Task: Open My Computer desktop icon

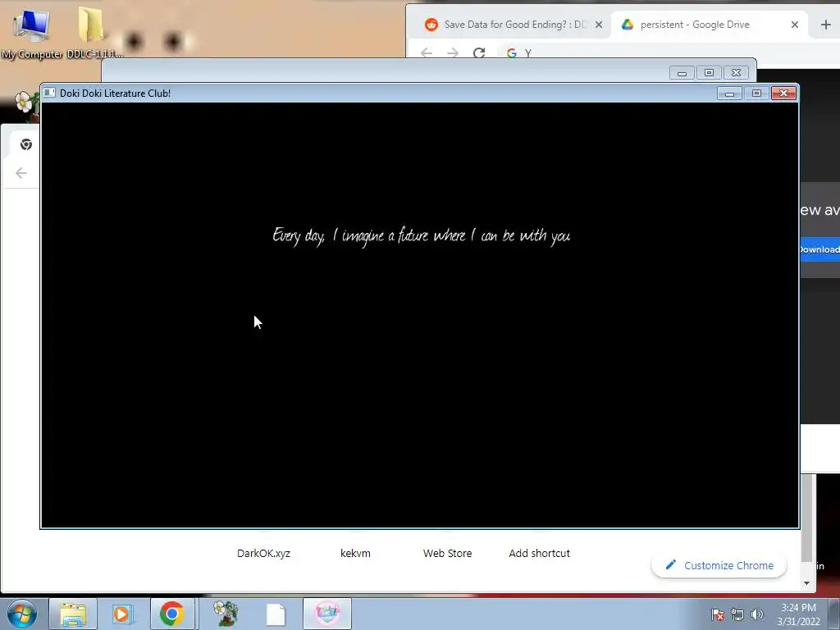Action: pos(32,32)
